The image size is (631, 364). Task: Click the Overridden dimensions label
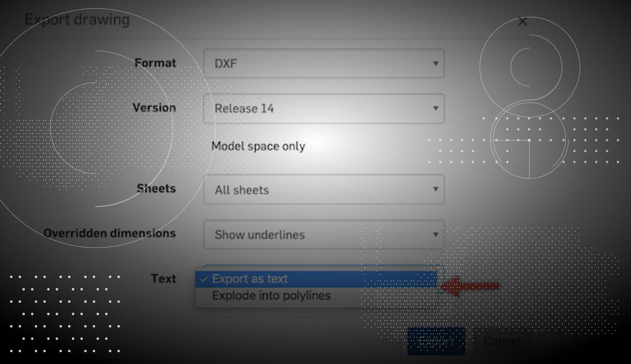pos(110,233)
